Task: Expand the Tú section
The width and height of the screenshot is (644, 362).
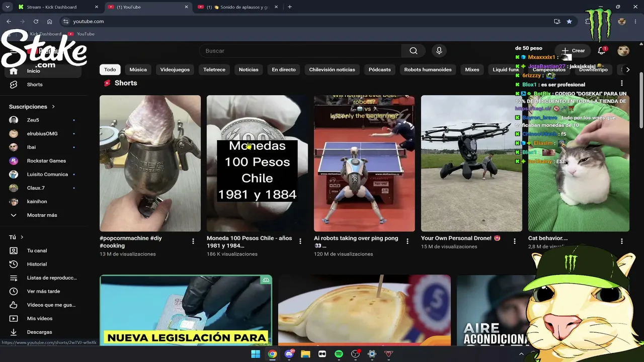Action: [16, 237]
